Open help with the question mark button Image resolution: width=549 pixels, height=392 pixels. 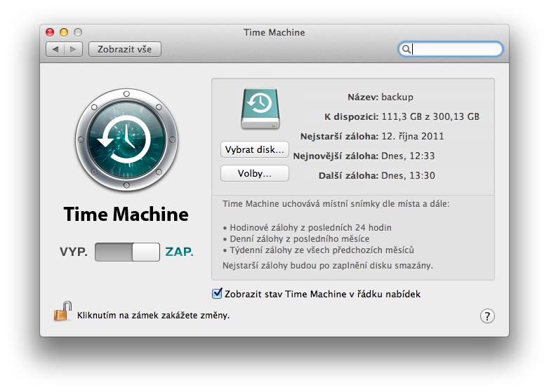point(487,316)
